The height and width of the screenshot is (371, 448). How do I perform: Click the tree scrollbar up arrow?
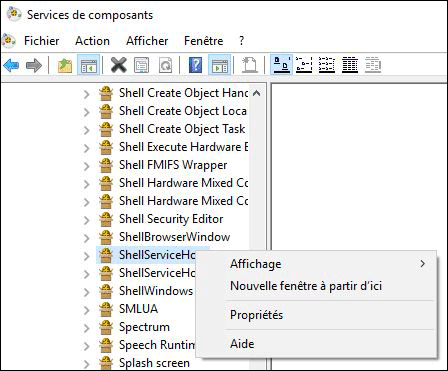pos(257,93)
